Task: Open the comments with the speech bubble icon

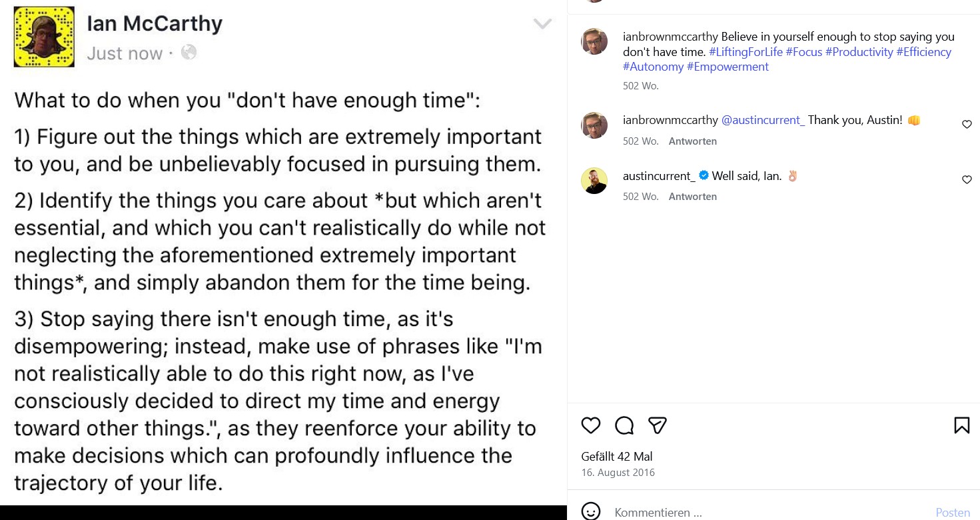Action: tap(624, 425)
